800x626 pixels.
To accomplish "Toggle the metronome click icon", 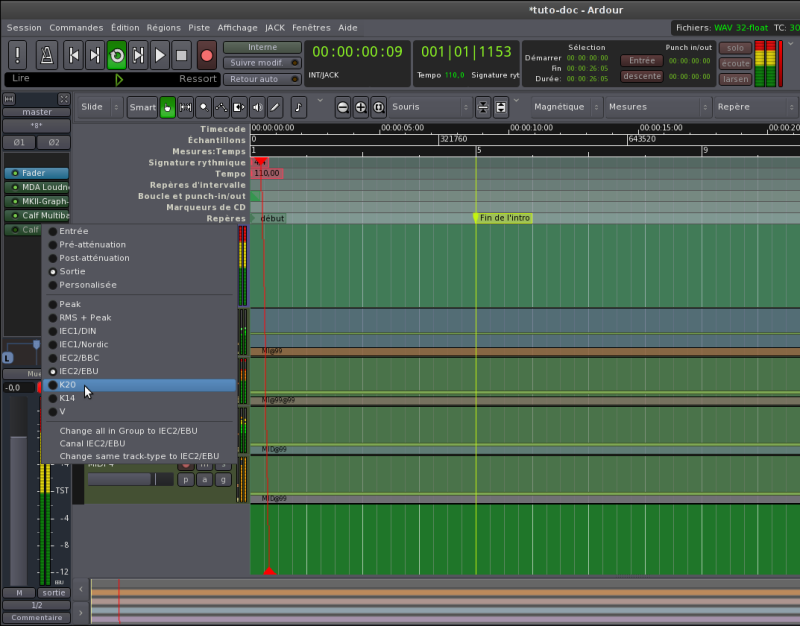I will coord(46,54).
